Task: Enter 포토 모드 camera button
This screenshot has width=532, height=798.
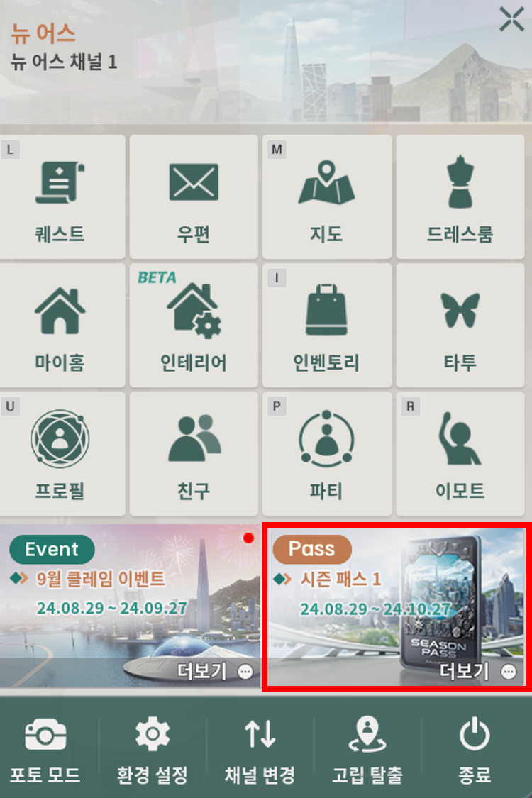Action: [x=45, y=749]
